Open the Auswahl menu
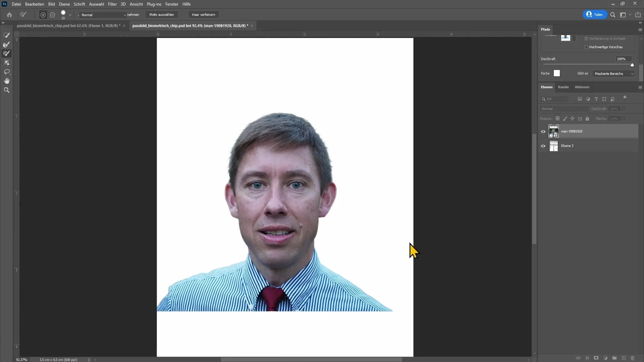The image size is (644, 362). point(96,4)
